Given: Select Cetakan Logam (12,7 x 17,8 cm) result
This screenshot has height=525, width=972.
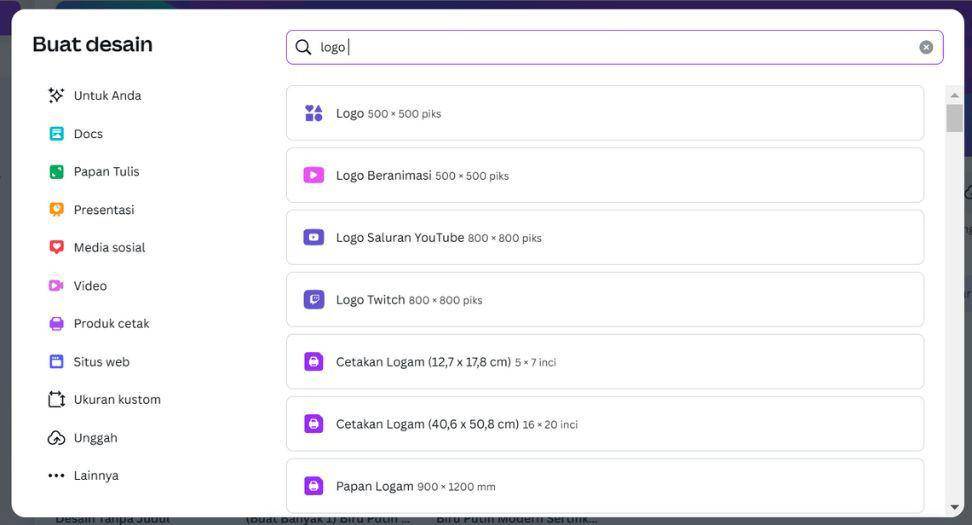Looking at the screenshot, I should [605, 361].
